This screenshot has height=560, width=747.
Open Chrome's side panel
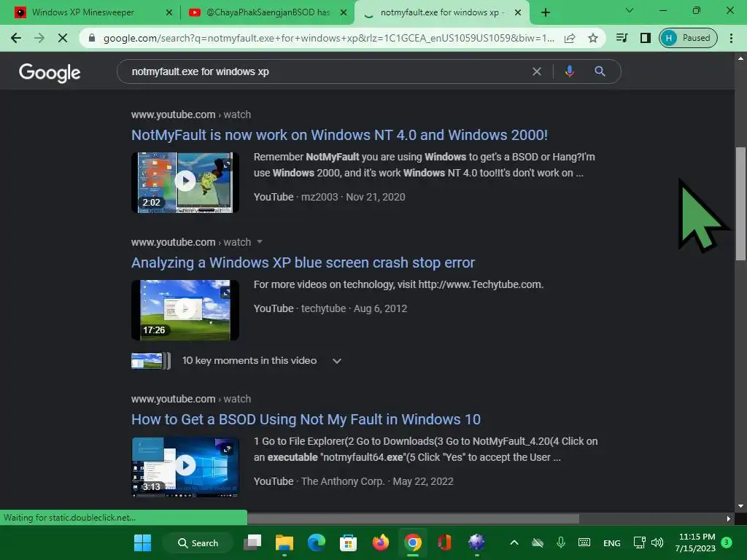click(x=645, y=38)
